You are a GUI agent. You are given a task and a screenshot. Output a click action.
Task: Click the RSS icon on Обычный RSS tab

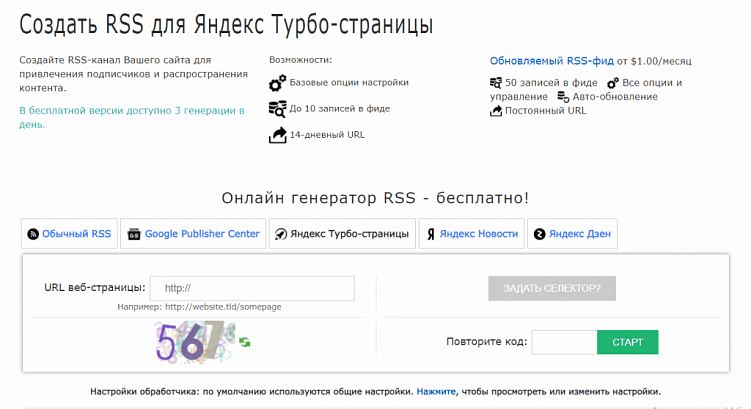33,234
